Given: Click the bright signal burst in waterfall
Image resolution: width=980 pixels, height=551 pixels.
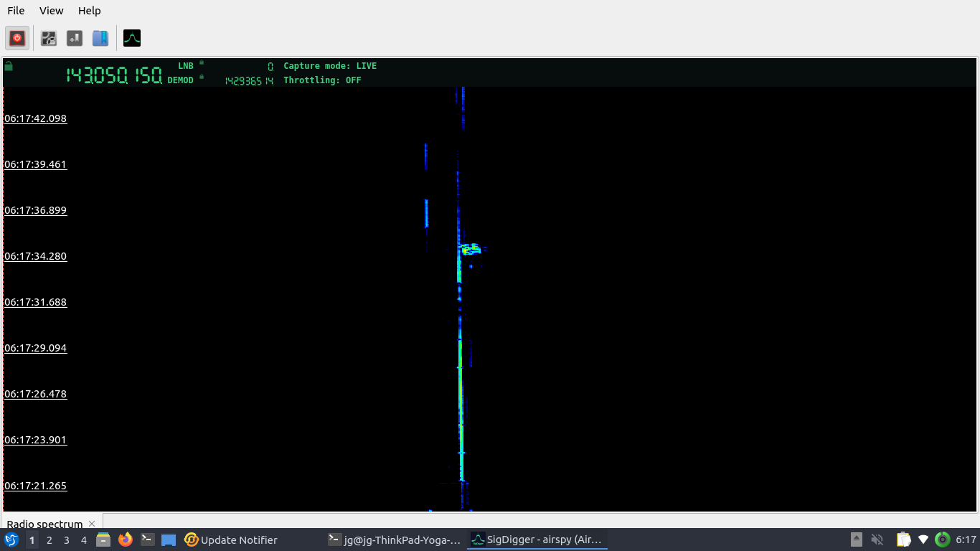Looking at the screenshot, I should pos(471,250).
